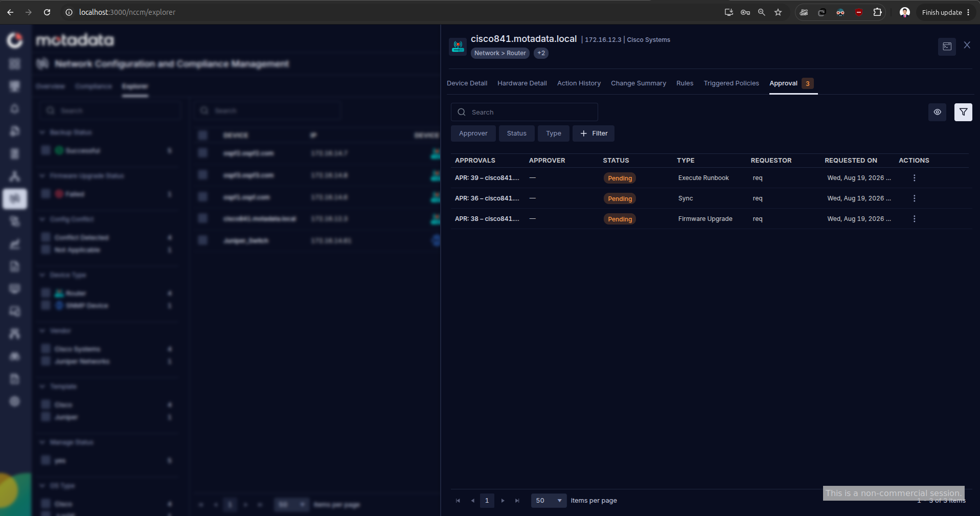The height and width of the screenshot is (516, 980).
Task: Open browser three-dot menu
Action: (968, 12)
